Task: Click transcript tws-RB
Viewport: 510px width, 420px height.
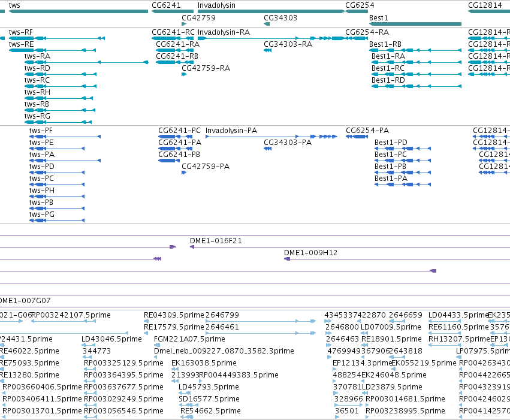Action: tap(37, 104)
